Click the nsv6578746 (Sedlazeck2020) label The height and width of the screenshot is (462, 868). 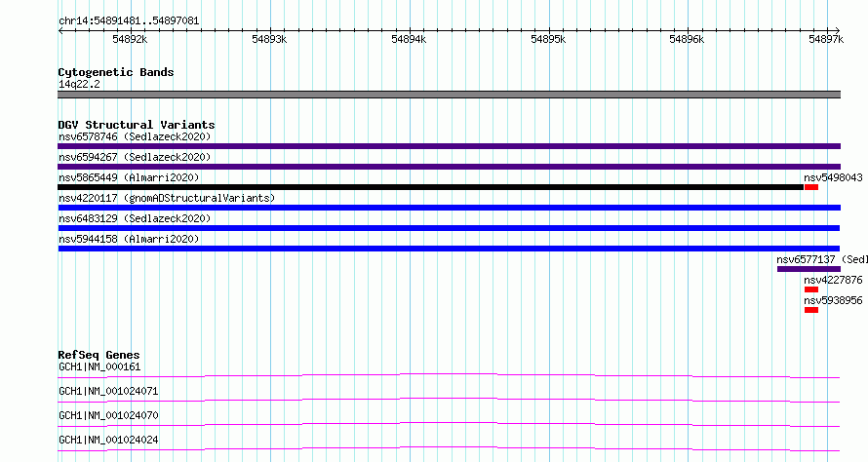click(x=135, y=136)
